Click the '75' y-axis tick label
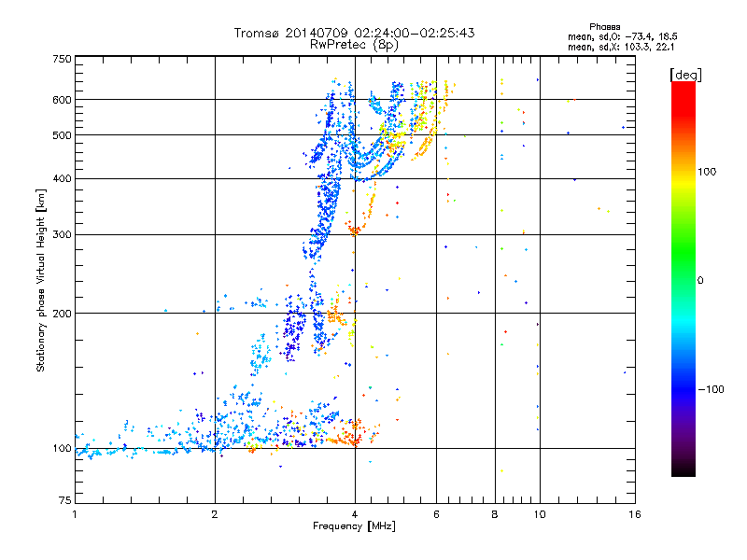The image size is (747, 560). 65,500
